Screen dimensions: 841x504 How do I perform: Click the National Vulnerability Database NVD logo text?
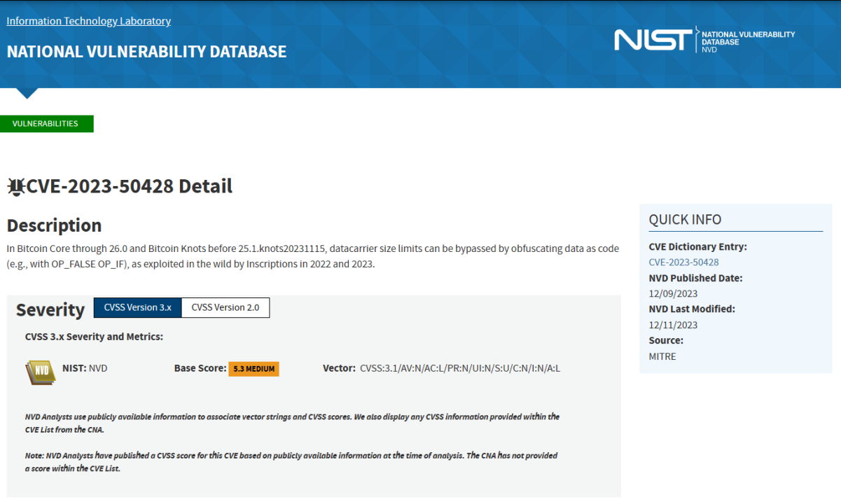(x=748, y=42)
